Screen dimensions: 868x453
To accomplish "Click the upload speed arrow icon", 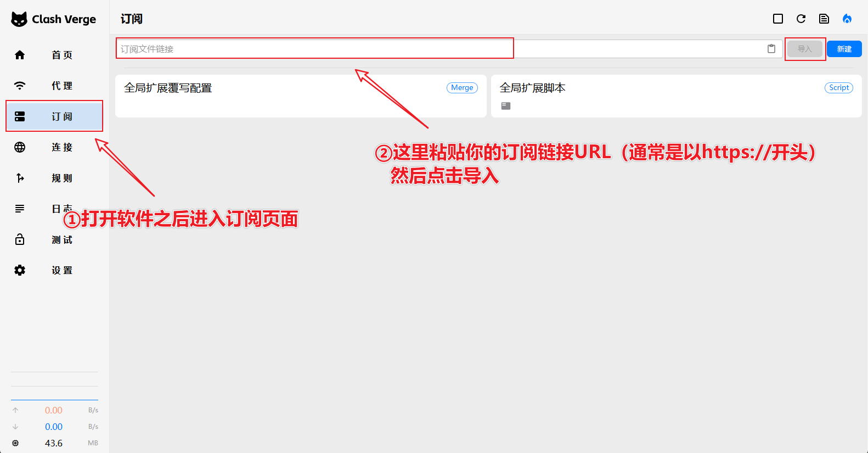I will 15,410.
